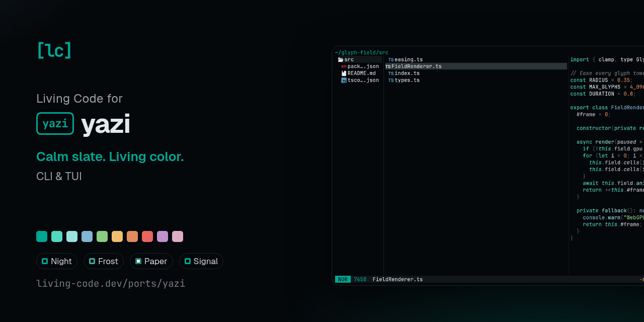This screenshot has width=644, height=322.
Task: Click the 'CLI & TUI' label
Action: pos(59,177)
